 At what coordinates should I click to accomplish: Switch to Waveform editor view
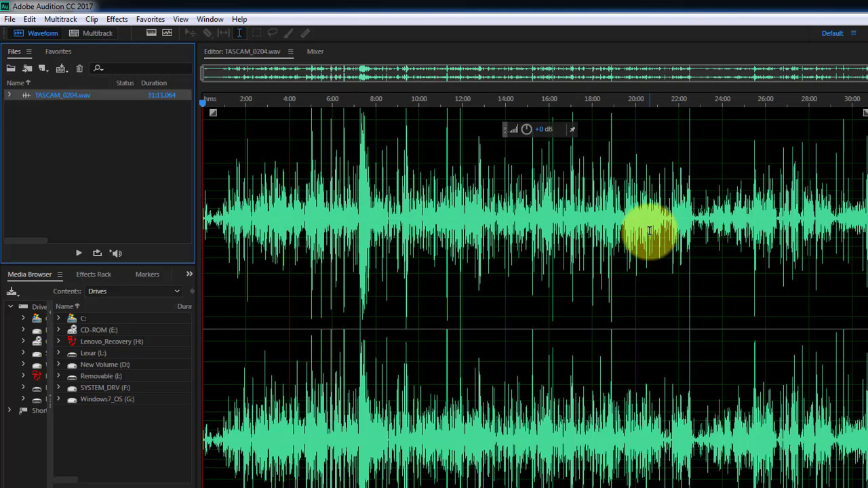pos(35,33)
